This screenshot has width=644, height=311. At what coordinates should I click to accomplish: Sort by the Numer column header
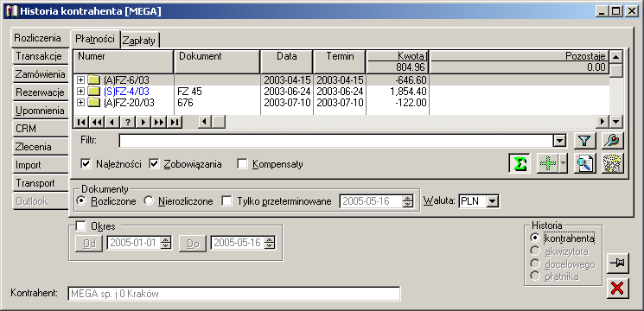click(124, 61)
